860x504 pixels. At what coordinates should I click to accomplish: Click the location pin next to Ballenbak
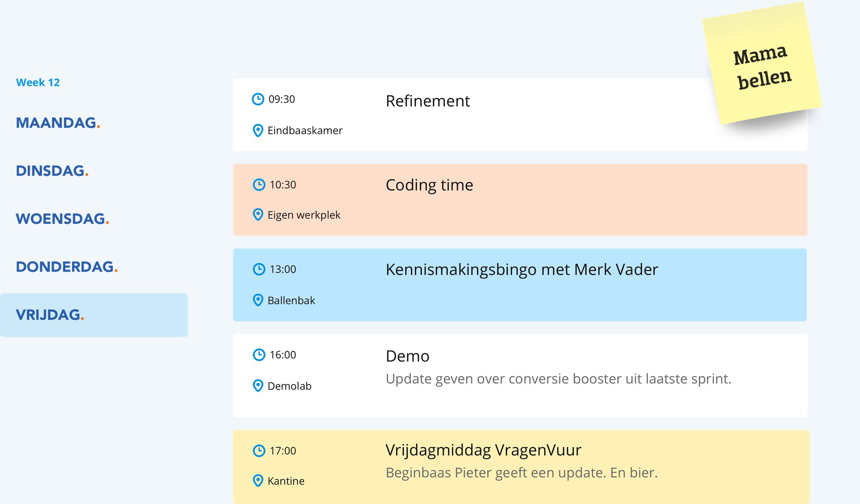tap(258, 300)
